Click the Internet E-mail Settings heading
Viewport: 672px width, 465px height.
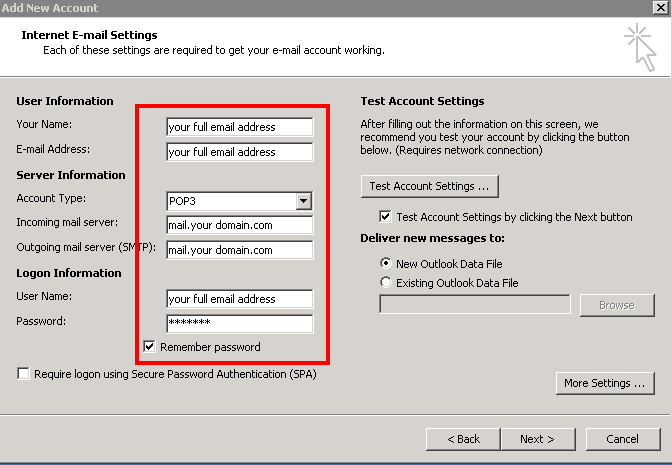[x=90, y=35]
